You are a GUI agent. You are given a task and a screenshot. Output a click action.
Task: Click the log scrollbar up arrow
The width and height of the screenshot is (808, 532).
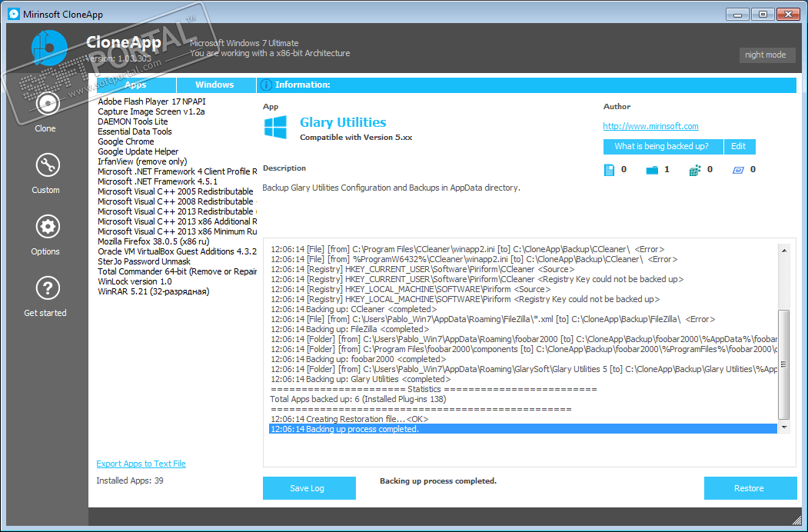pyautogui.click(x=784, y=251)
